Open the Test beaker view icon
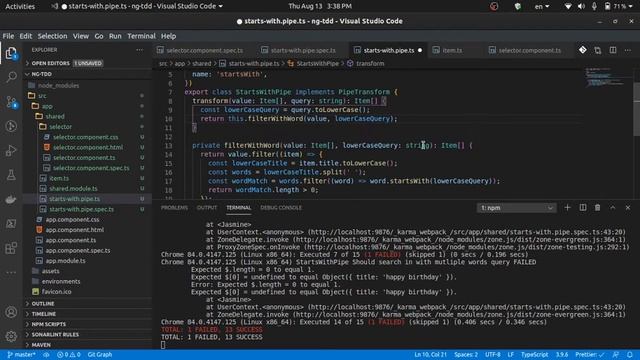The image size is (640, 360). tap(11, 175)
